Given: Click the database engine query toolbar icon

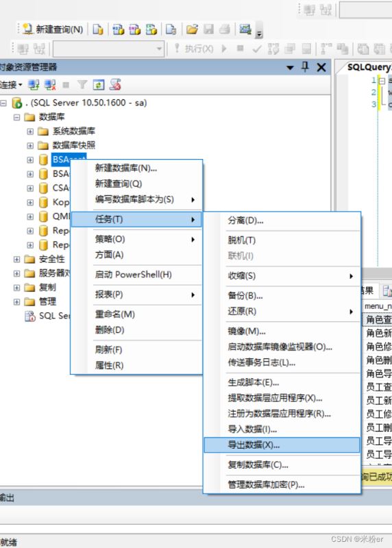Looking at the screenshot, I should (97, 29).
